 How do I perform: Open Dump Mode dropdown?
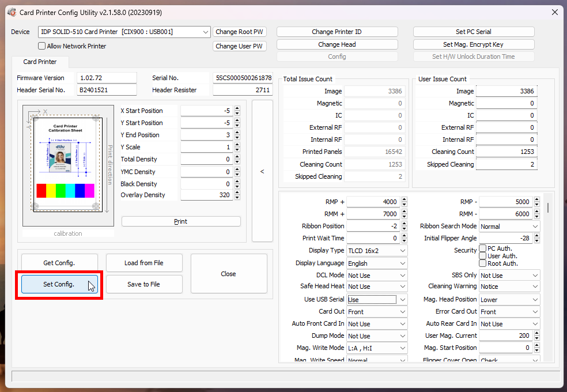coord(377,336)
